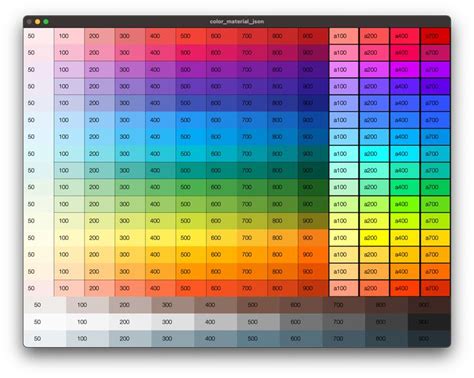
Task: Pick the pink 900 swatch in the second row
Action: [x=313, y=53]
